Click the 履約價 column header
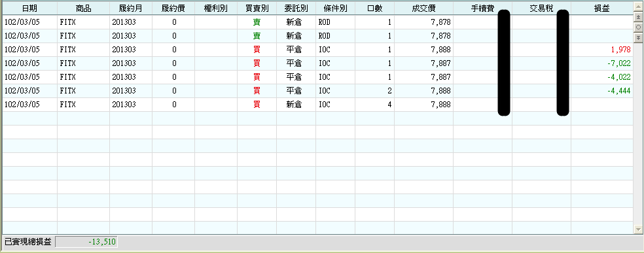The image size is (644, 253). [173, 8]
